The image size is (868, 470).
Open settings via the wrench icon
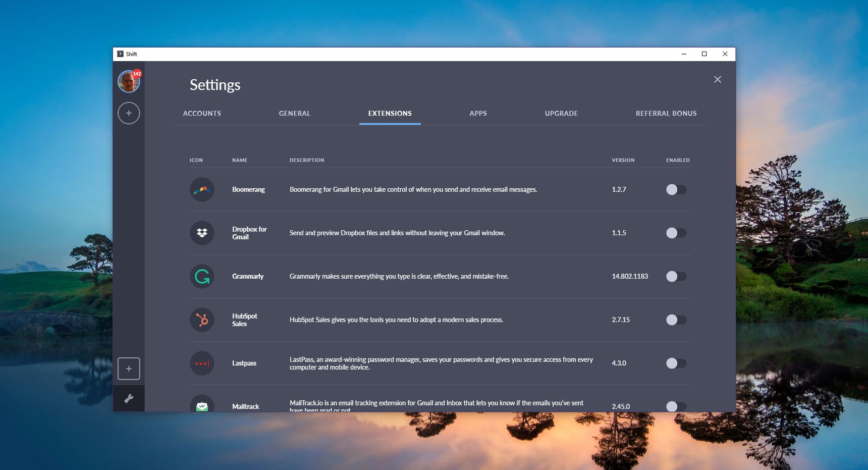point(129,398)
